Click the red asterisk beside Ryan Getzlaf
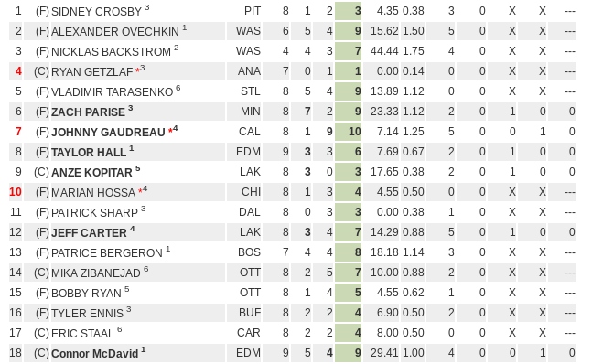592x364 pixels. pyautogui.click(x=138, y=70)
